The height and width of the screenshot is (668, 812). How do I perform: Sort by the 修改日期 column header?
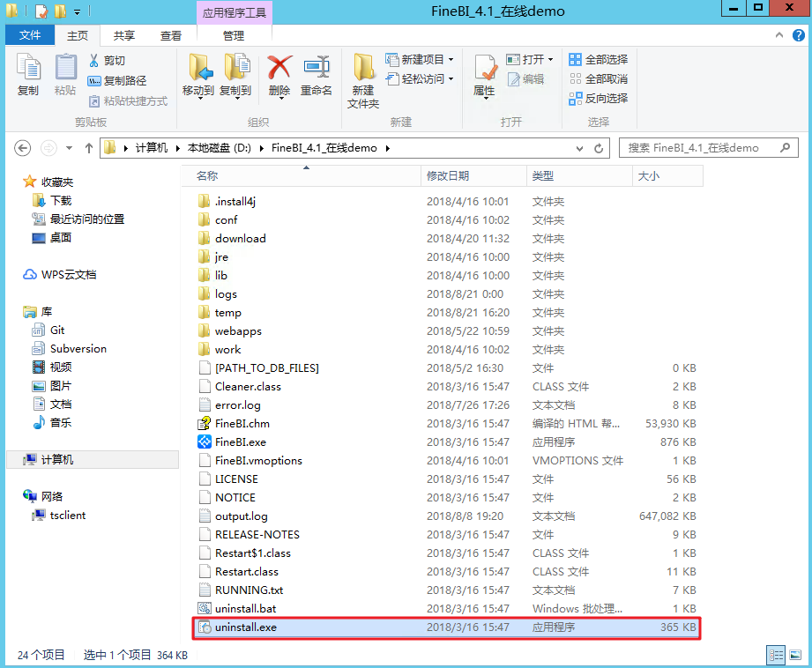(474, 176)
